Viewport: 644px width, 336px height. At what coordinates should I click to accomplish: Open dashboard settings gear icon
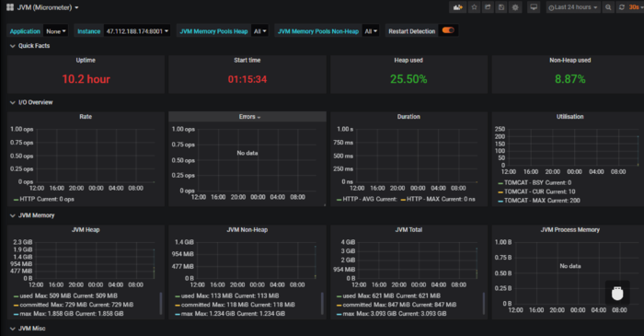[x=515, y=7]
